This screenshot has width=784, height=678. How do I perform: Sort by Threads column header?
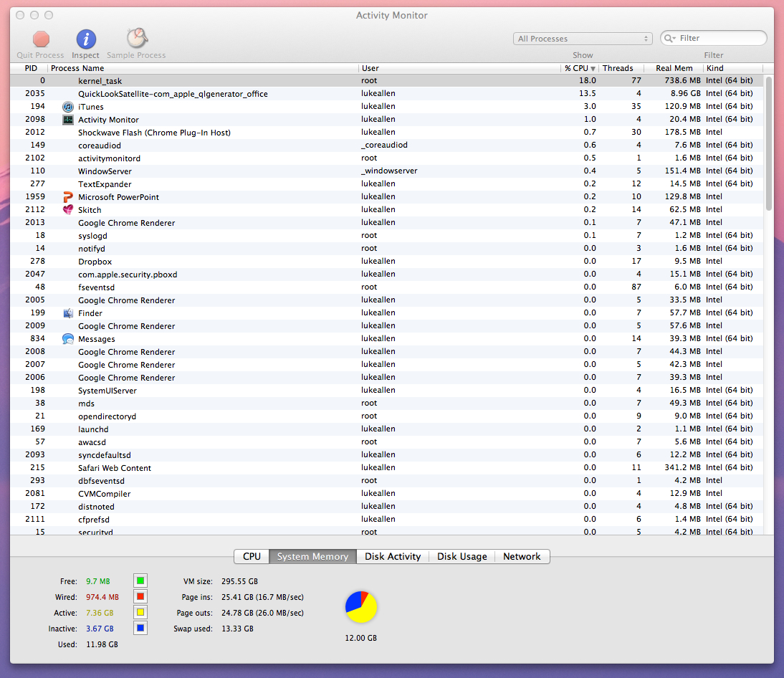(621, 68)
